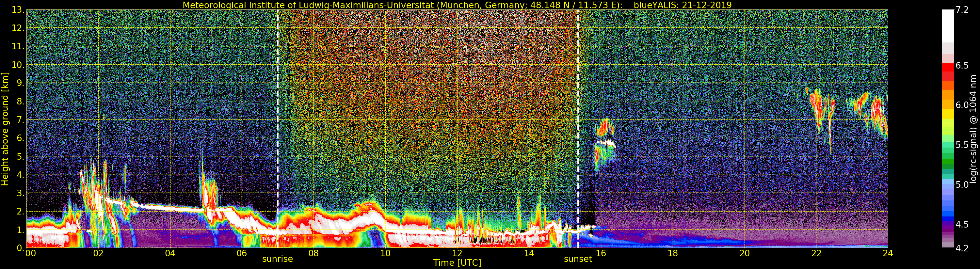Image resolution: width=980 pixels, height=269 pixels.
Task: Click the 'sunset' label below the time axis
Action: point(578,259)
